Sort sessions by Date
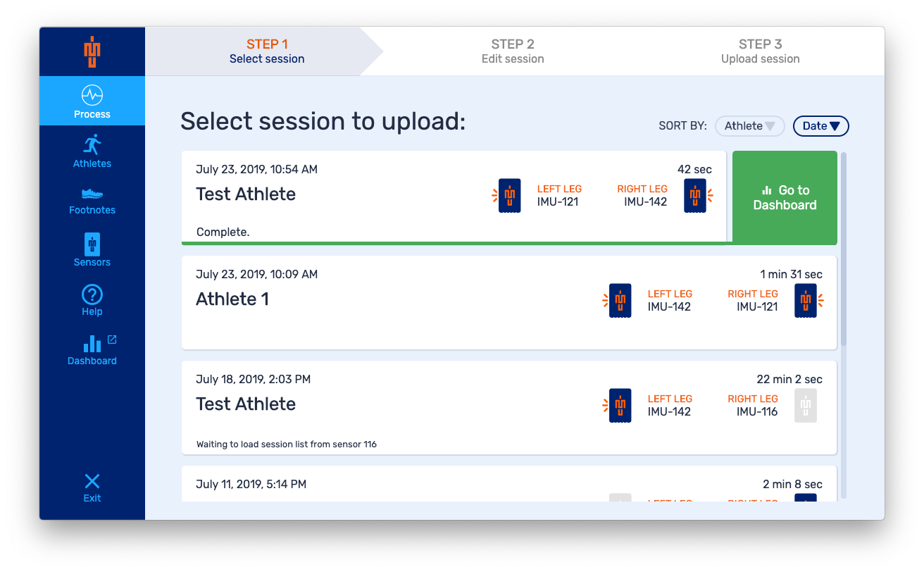924x572 pixels. 821,126
